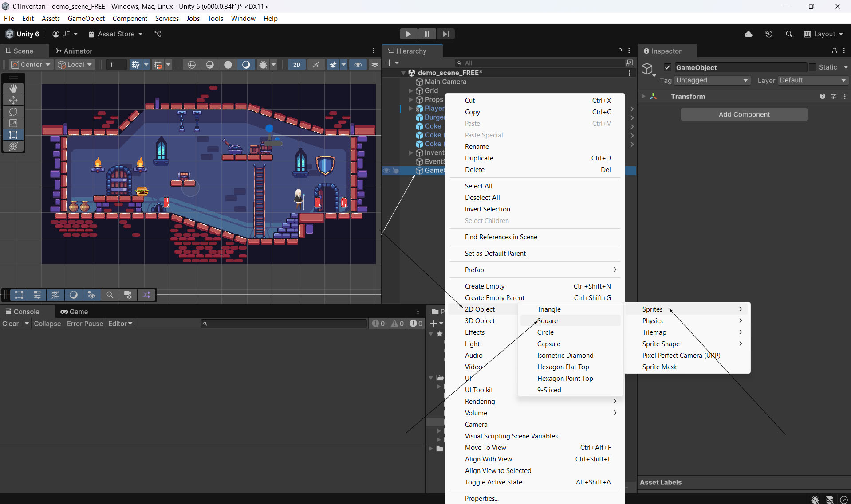
Task: Uncheck the GameObject active checkbox
Action: coord(667,67)
